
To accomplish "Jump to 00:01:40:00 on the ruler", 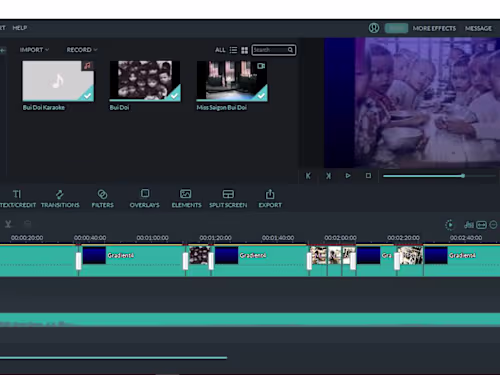I will (x=278, y=238).
